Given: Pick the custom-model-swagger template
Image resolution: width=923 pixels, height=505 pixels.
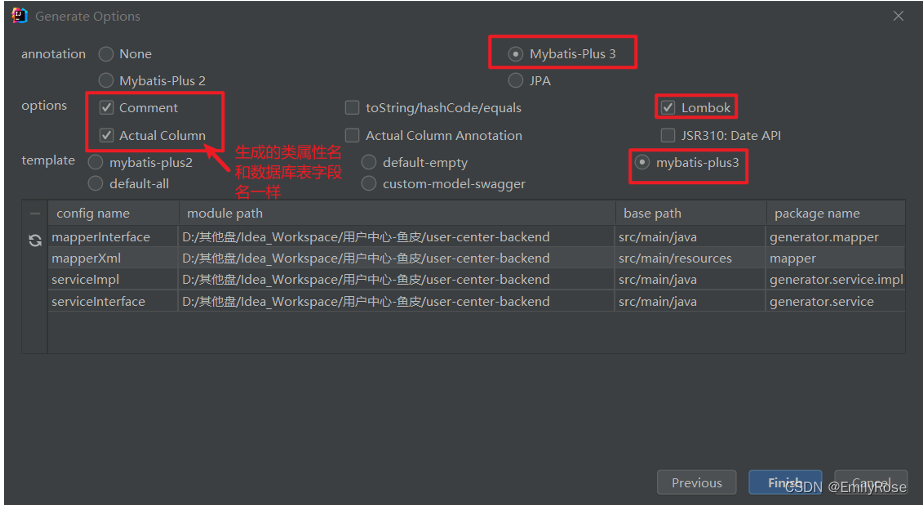Looking at the screenshot, I should (x=368, y=184).
